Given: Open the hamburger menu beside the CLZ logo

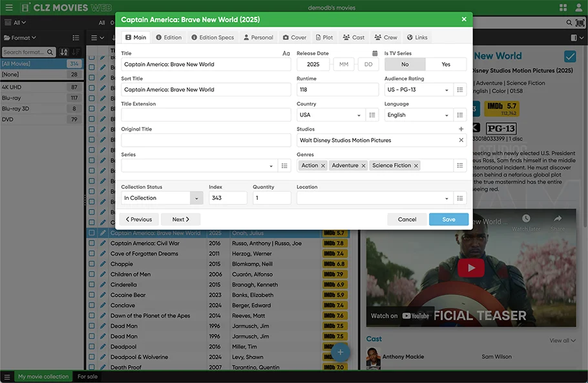Looking at the screenshot, I should (x=9, y=8).
